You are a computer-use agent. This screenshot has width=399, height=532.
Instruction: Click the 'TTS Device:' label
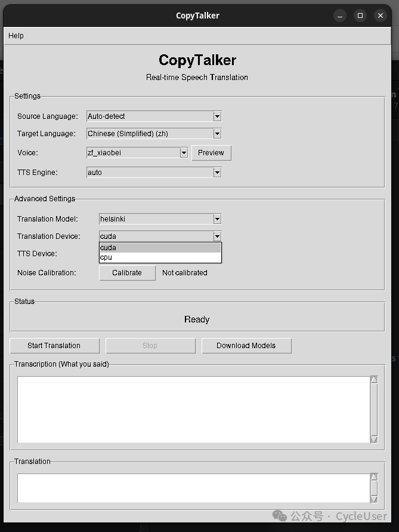(x=38, y=254)
